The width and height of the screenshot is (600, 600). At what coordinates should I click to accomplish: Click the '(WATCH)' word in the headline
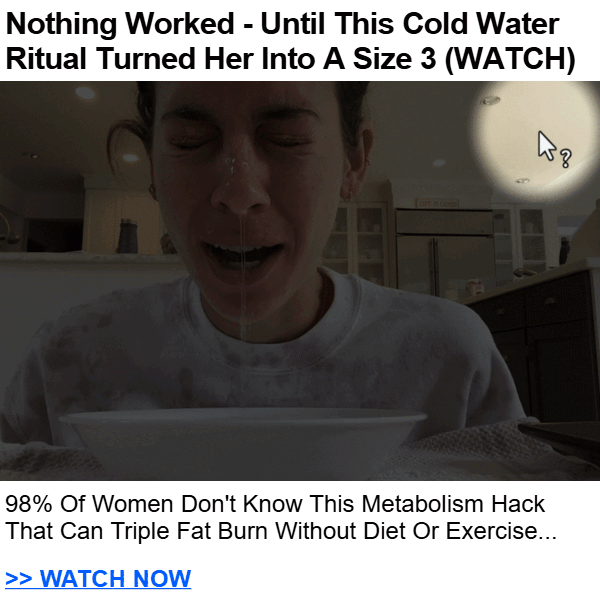point(510,60)
